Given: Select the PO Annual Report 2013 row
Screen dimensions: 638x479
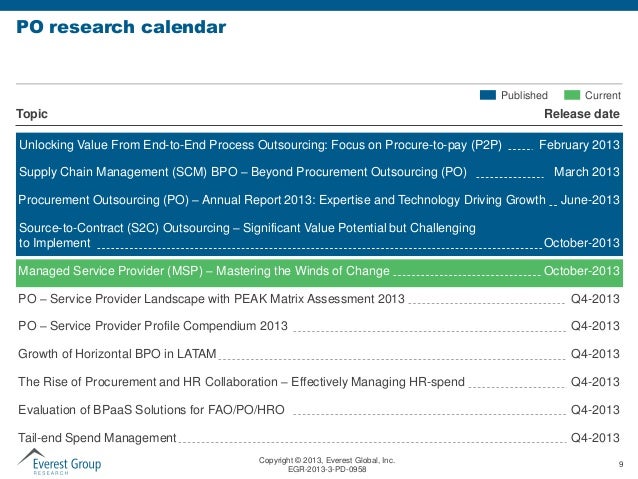Looking at the screenshot, I should [319, 200].
